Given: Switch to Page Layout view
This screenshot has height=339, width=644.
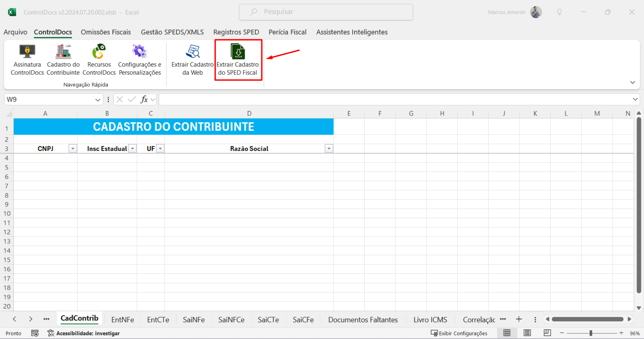Looking at the screenshot, I should 527,333.
